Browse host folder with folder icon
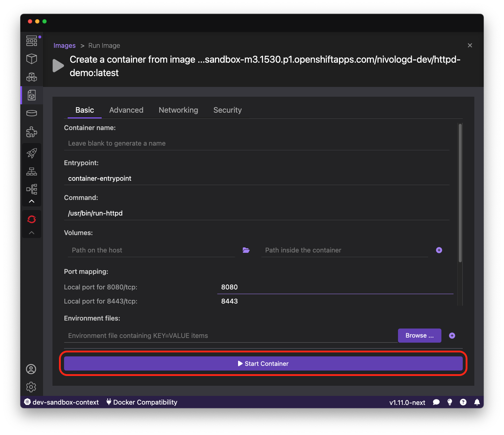 click(246, 250)
